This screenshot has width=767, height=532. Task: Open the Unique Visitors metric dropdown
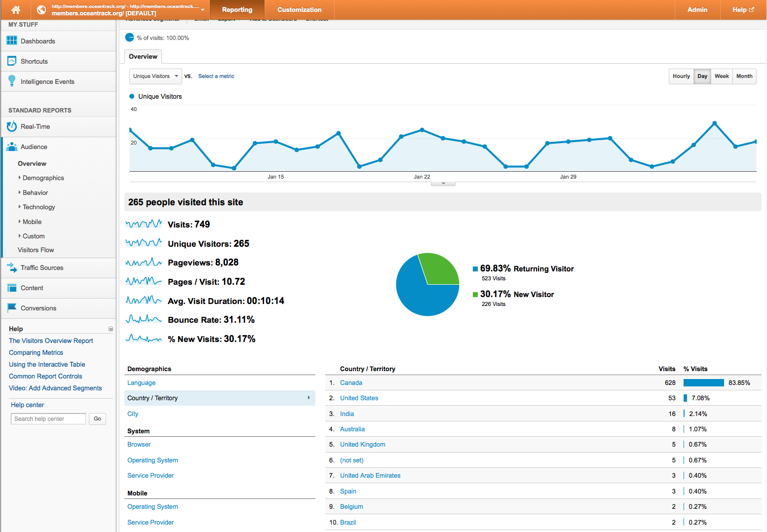point(155,76)
